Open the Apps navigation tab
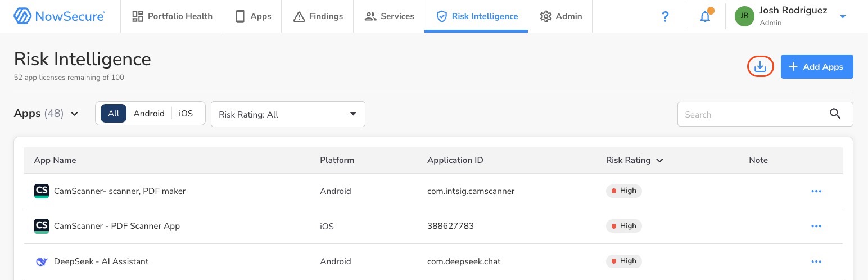868x280 pixels. coord(253,16)
